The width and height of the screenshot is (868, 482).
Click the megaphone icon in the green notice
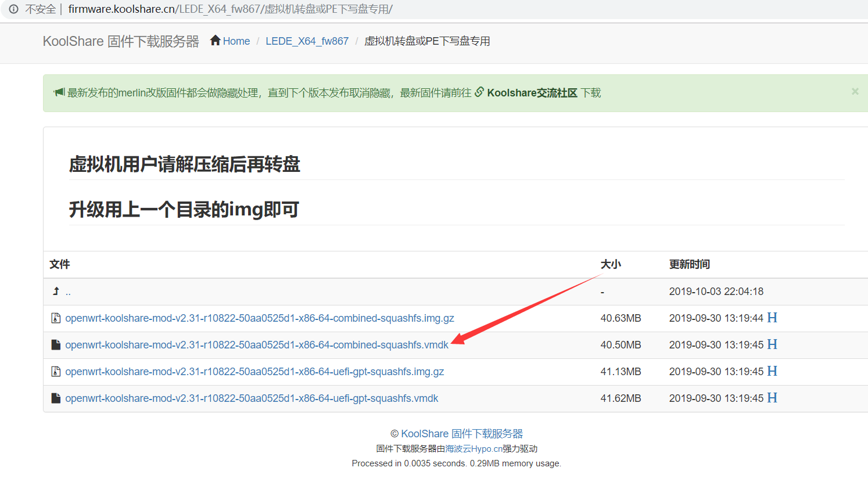pyautogui.click(x=59, y=92)
